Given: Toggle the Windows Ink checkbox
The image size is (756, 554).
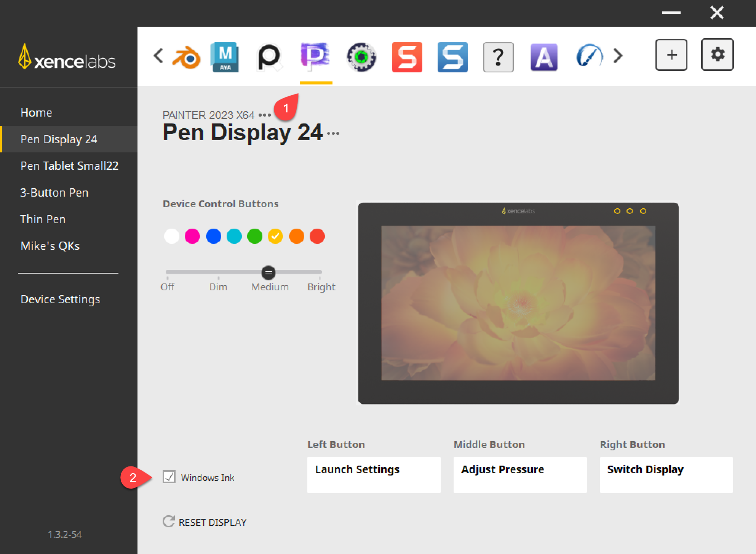Looking at the screenshot, I should pyautogui.click(x=169, y=477).
